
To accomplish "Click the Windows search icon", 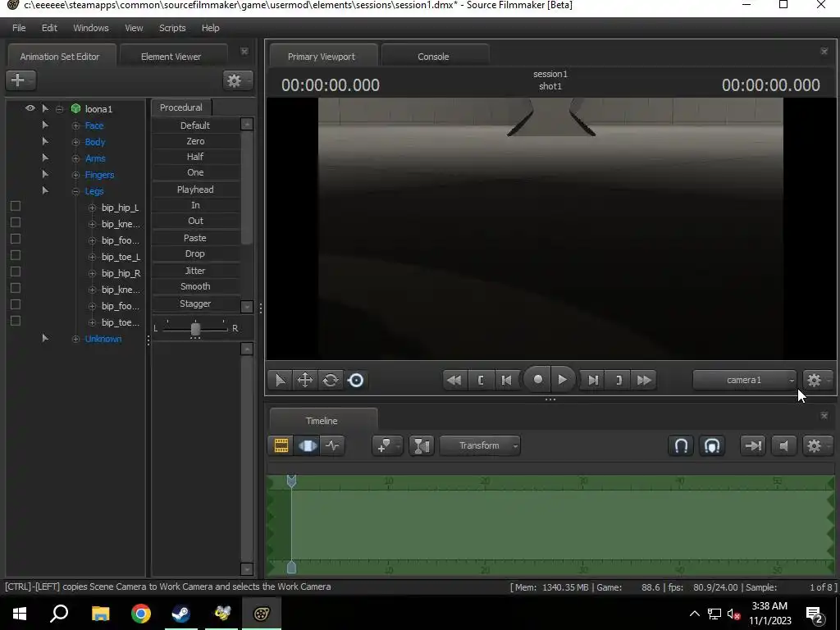I will [x=59, y=614].
